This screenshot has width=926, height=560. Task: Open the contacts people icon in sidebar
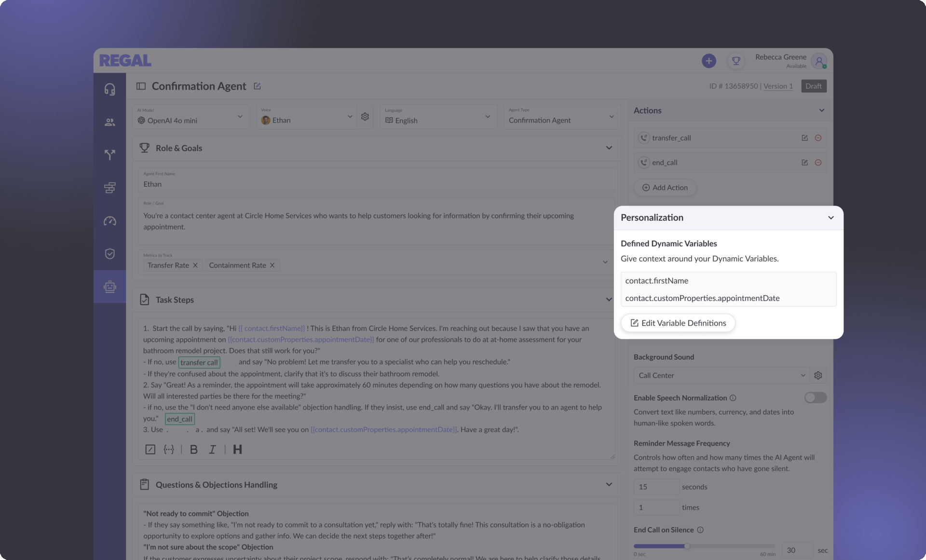click(110, 122)
